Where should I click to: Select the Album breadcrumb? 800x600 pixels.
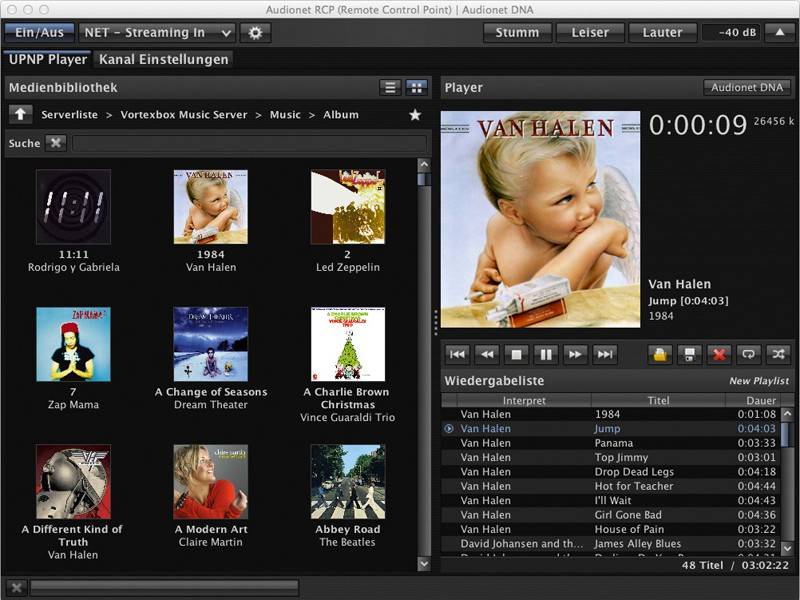pyautogui.click(x=341, y=115)
